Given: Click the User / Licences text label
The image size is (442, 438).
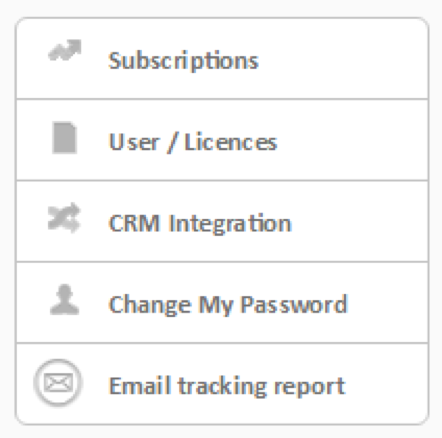Looking at the screenshot, I should 193,142.
